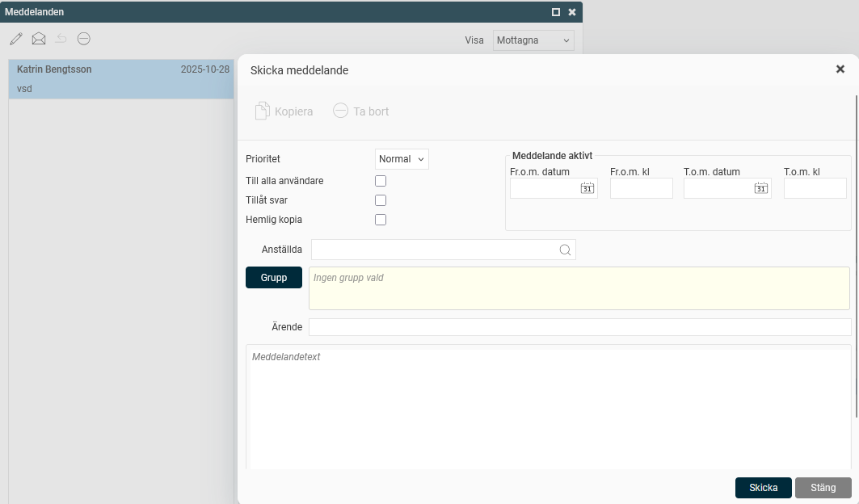Click the Skicka send button

763,488
